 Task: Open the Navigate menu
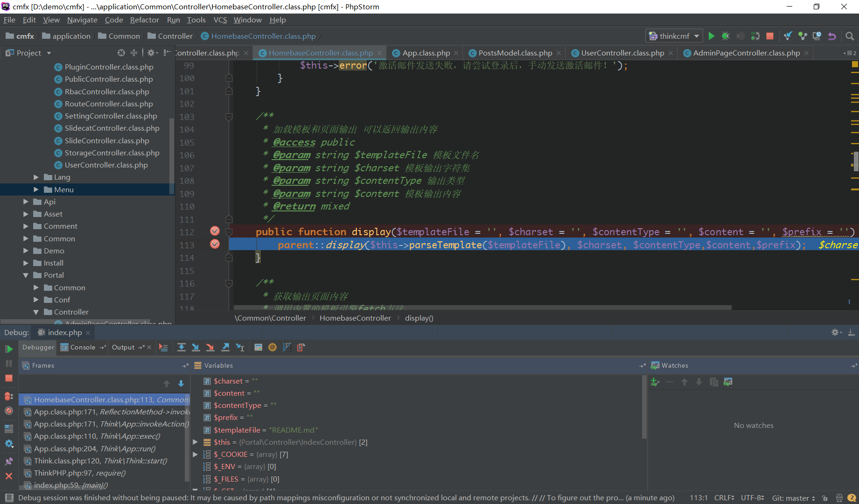82,20
